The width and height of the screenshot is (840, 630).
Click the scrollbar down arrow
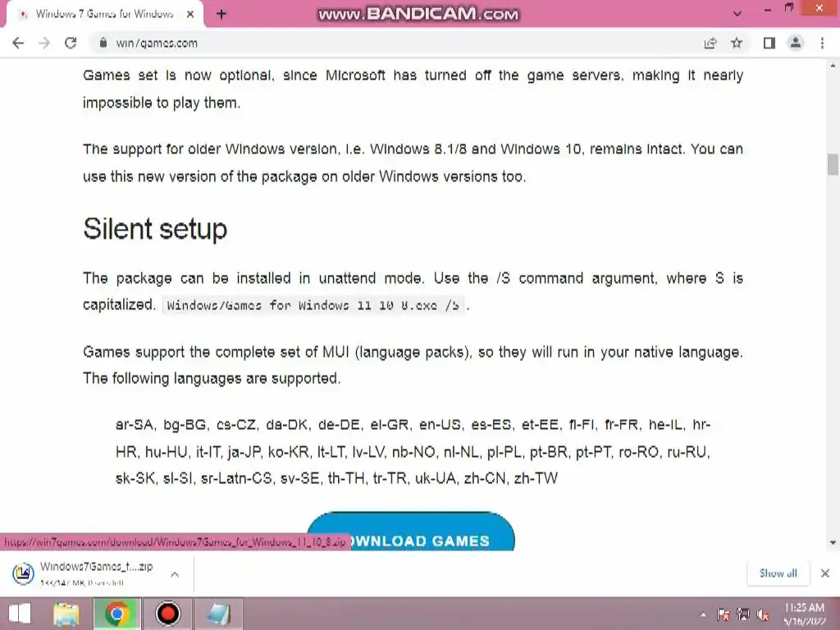tap(833, 543)
